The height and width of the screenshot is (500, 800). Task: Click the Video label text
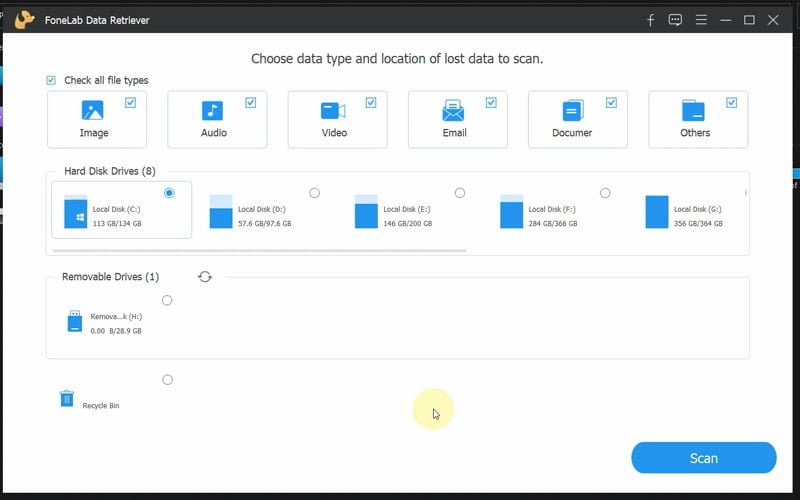(x=334, y=133)
